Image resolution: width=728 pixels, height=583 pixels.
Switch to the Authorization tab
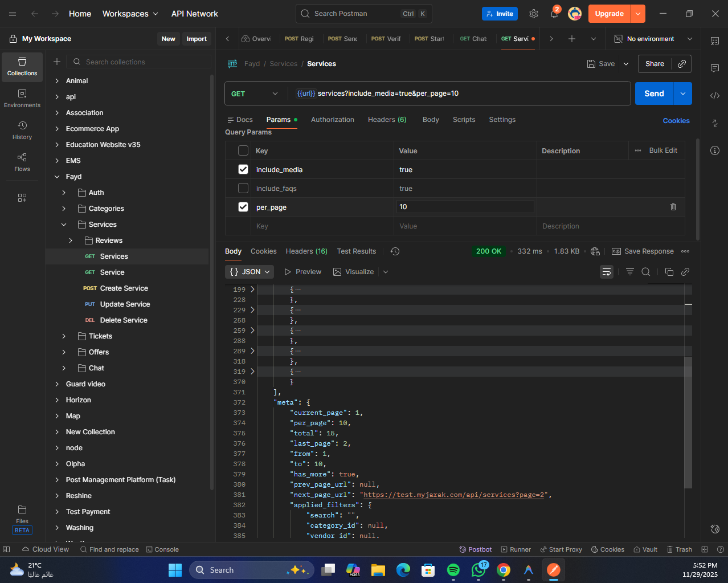point(332,120)
